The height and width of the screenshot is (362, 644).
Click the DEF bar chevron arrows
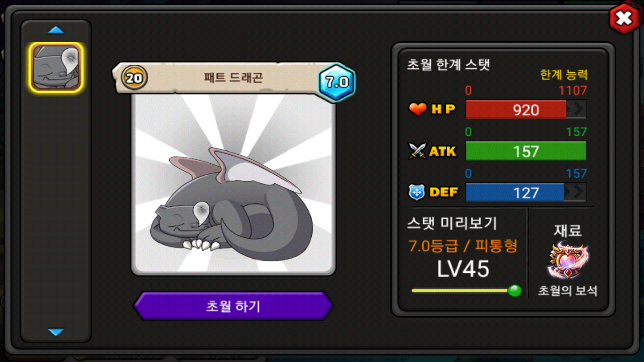pos(575,192)
